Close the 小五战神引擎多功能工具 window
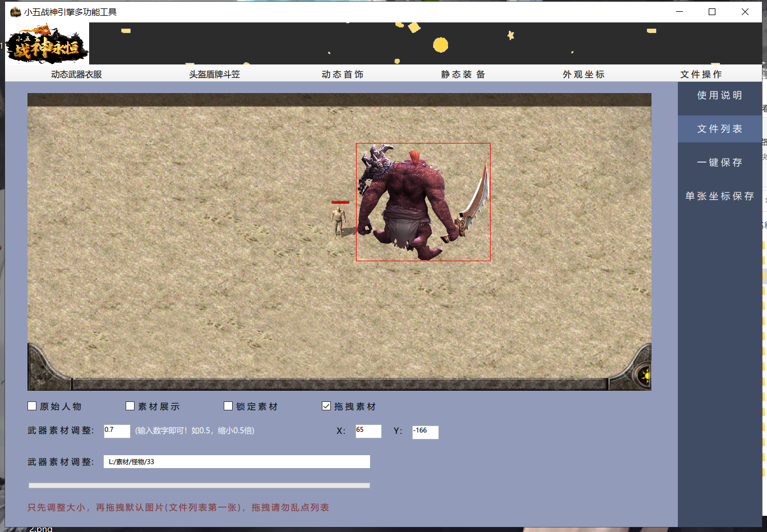 tap(745, 12)
